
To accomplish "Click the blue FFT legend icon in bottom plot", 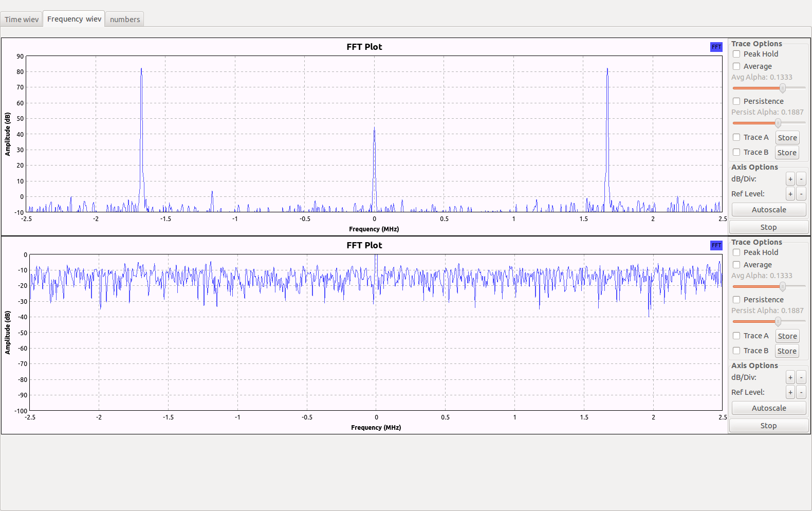I will 716,245.
